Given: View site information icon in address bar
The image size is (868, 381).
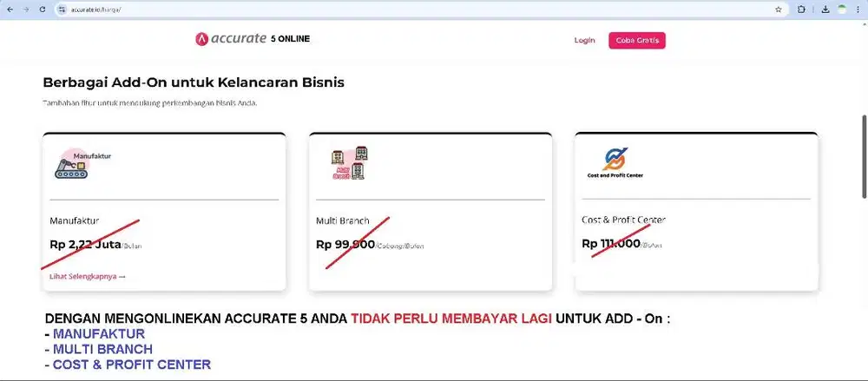Looking at the screenshot, I should click(62, 10).
